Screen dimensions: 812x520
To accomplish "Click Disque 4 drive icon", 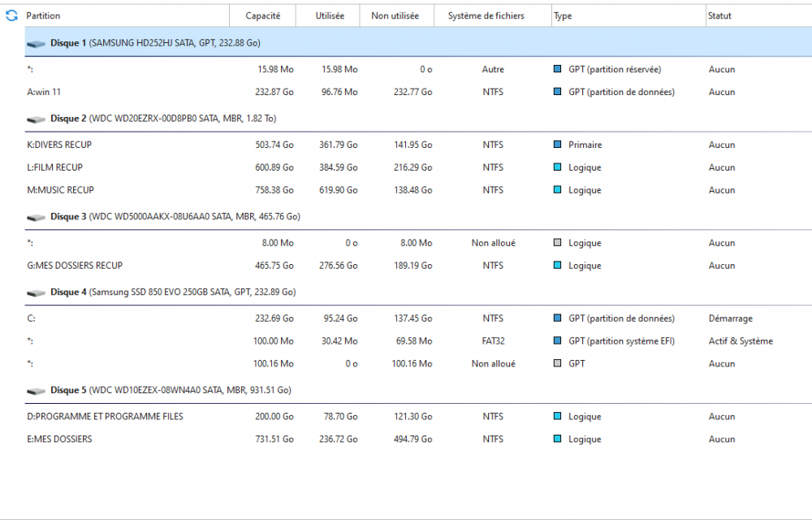I will pos(37,292).
